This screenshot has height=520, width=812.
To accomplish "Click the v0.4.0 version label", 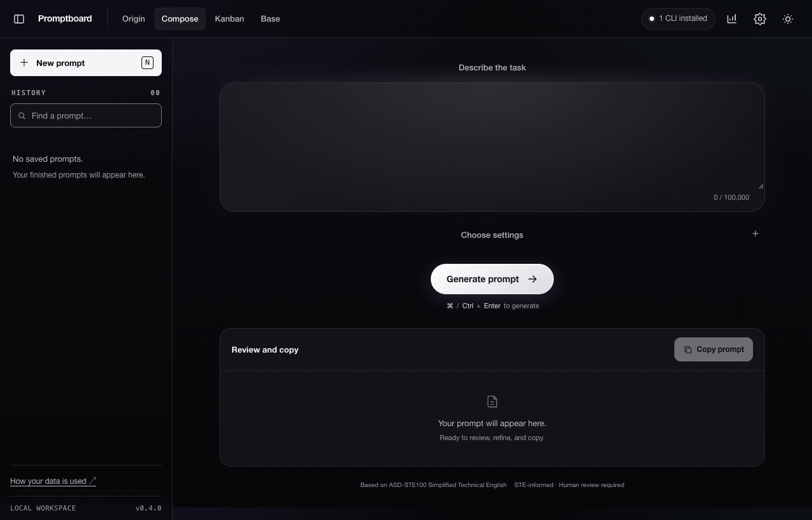I will click(148, 508).
